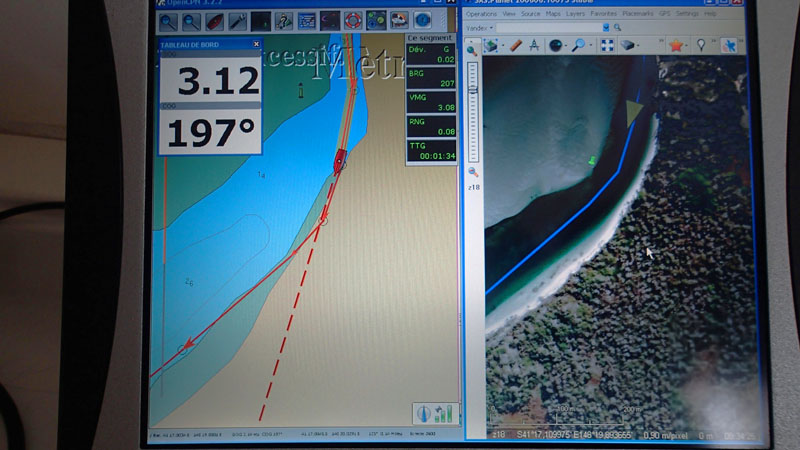Expand the selection tool dropdown arrow
Viewport: 800px width, 450px height.
504,46
